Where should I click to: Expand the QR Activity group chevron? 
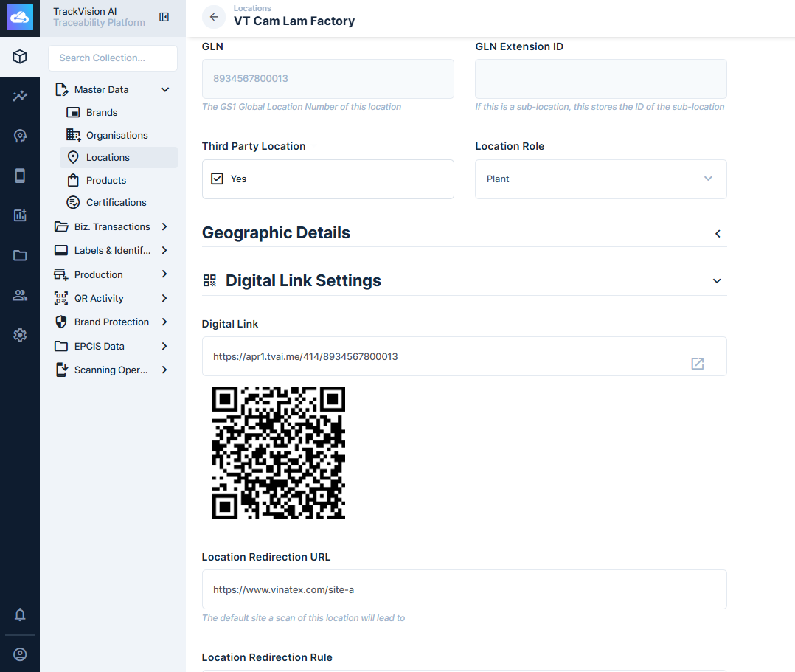pyautogui.click(x=164, y=298)
